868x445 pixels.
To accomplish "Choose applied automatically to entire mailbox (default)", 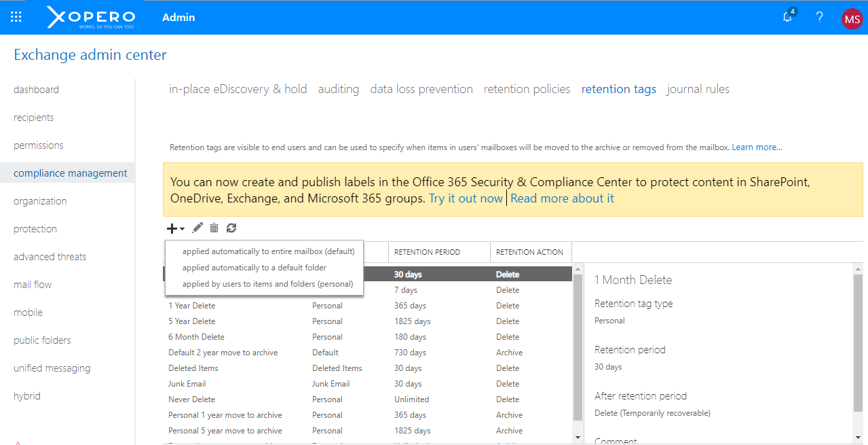I will pyautogui.click(x=268, y=251).
